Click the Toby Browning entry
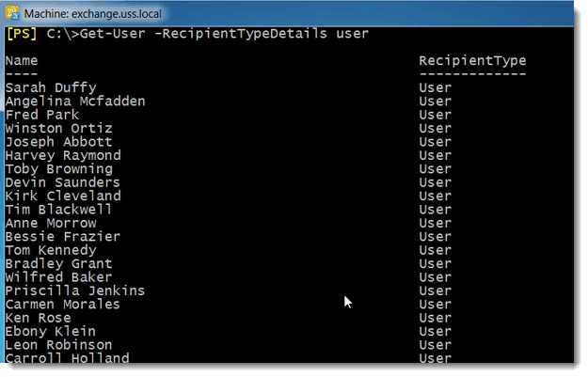Viewport: 588px width, 377px height. [x=59, y=169]
